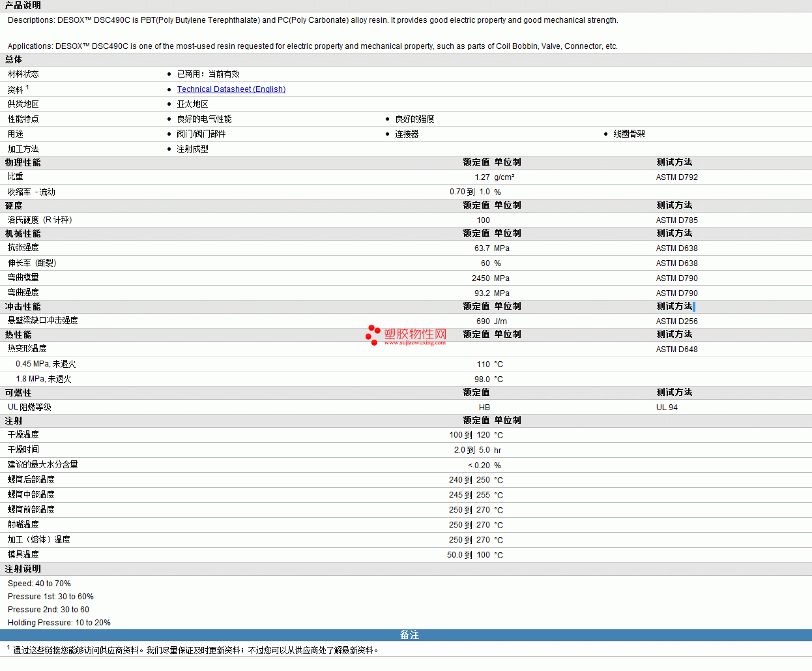Select the 注射成型 processing method bullet
The image size is (812, 671).
(192, 149)
